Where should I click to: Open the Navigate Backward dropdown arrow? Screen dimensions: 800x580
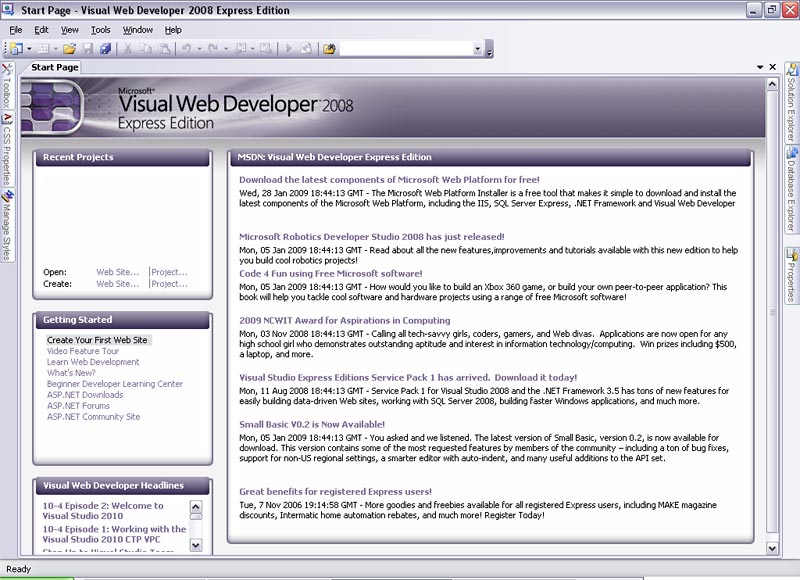point(253,49)
